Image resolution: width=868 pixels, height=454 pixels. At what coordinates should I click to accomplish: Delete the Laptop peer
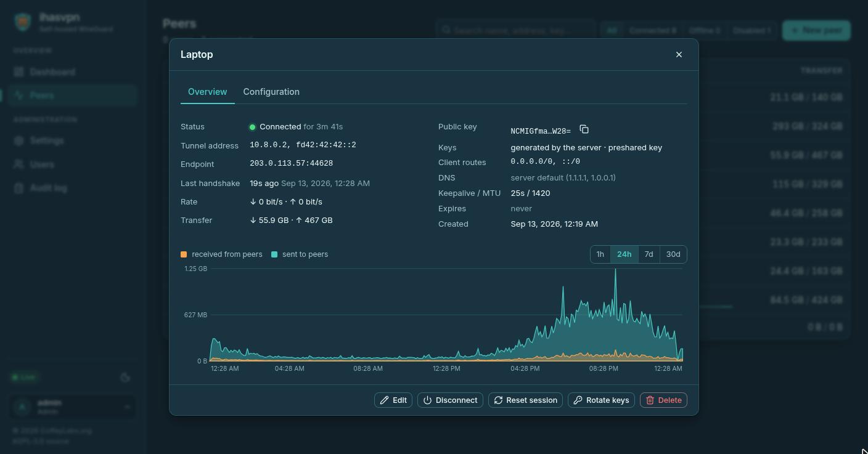pos(663,400)
